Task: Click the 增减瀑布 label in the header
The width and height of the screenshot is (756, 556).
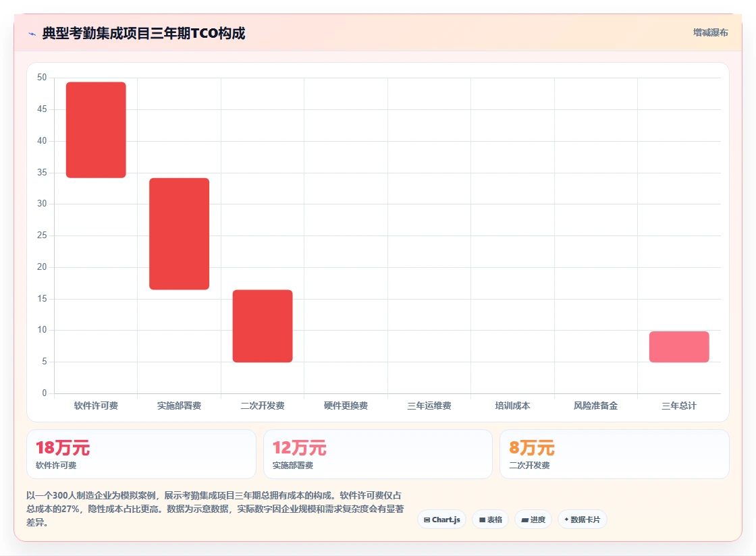Action: pos(710,32)
